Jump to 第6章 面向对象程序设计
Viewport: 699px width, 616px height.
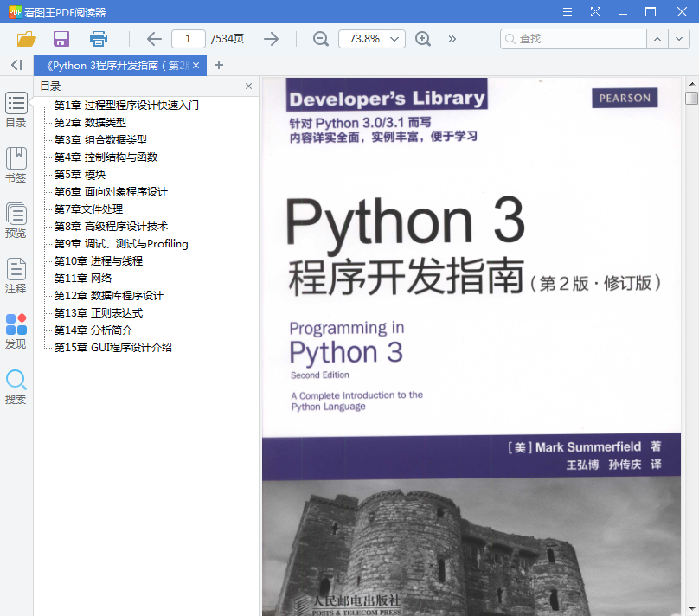111,192
